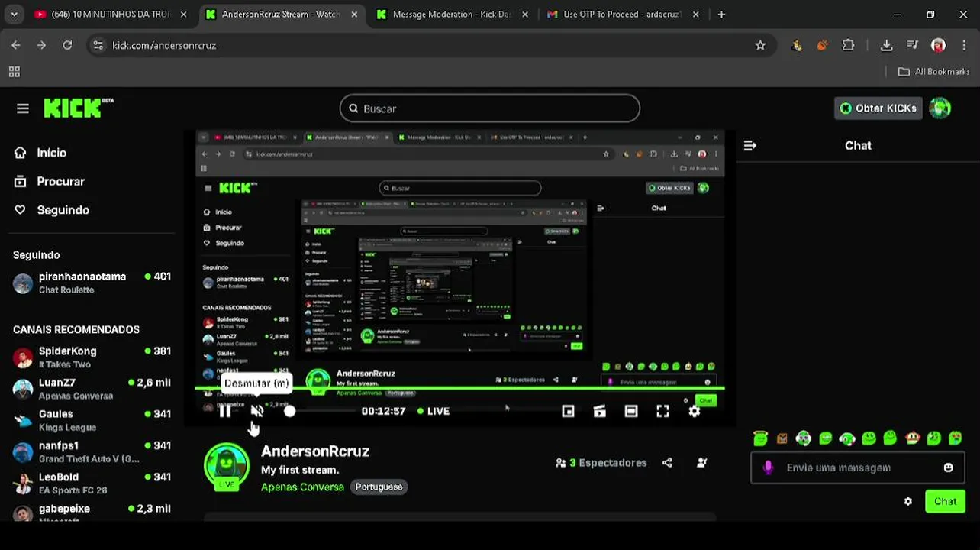Click the Apenas Conversa category link
This screenshot has height=550, width=980.
302,487
